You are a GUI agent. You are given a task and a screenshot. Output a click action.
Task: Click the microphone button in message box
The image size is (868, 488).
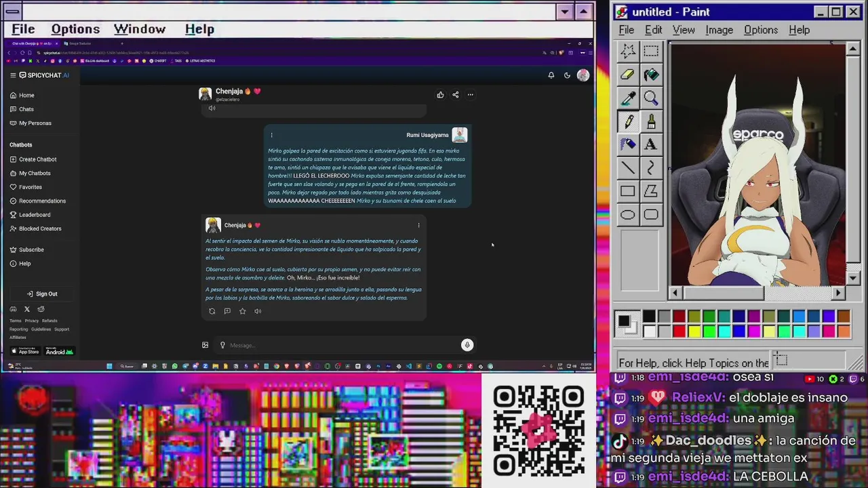467,345
